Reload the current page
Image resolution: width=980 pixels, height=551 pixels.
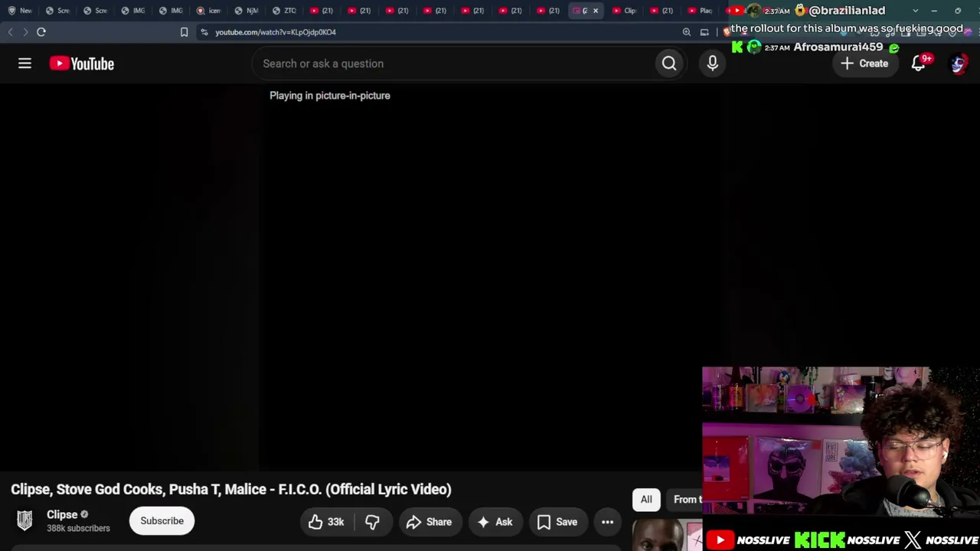[x=41, y=32]
